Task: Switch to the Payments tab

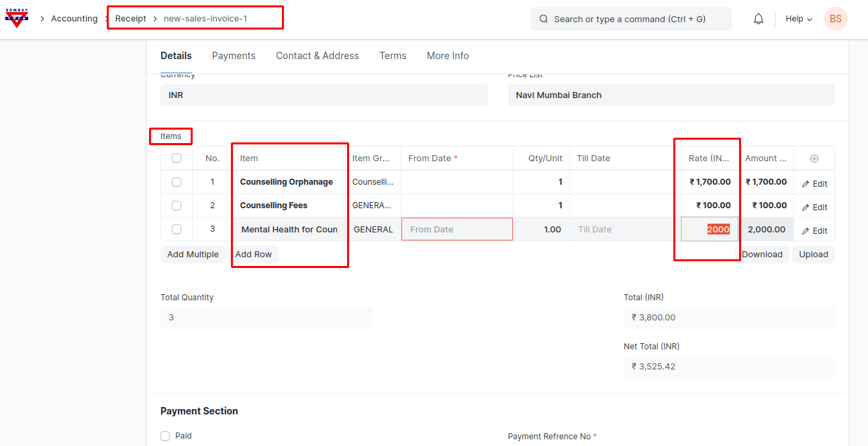Action: 234,56
